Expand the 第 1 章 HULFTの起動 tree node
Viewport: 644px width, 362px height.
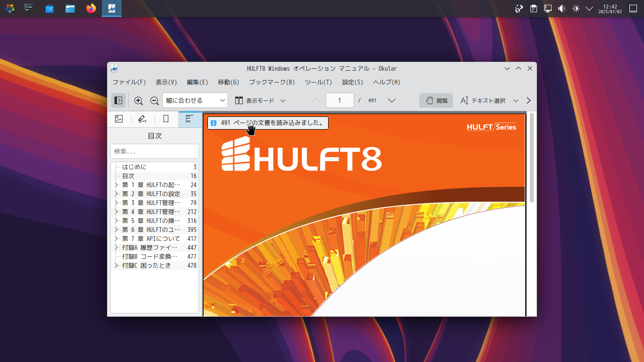pyautogui.click(x=116, y=185)
